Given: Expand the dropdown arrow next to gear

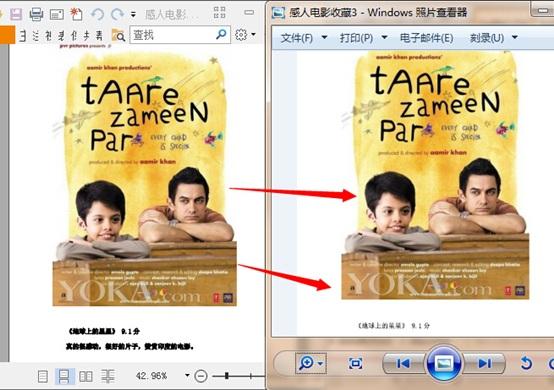Looking at the screenshot, I should pyautogui.click(x=253, y=35).
